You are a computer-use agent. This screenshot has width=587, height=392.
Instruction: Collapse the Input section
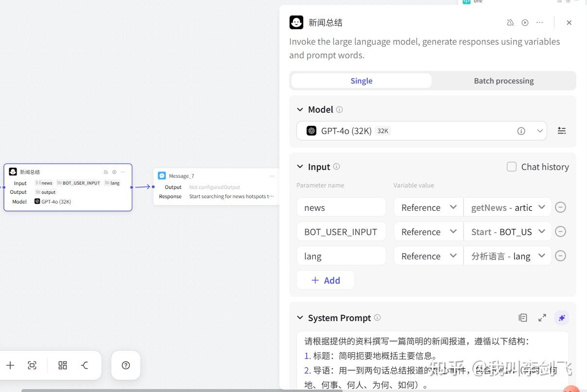point(300,167)
